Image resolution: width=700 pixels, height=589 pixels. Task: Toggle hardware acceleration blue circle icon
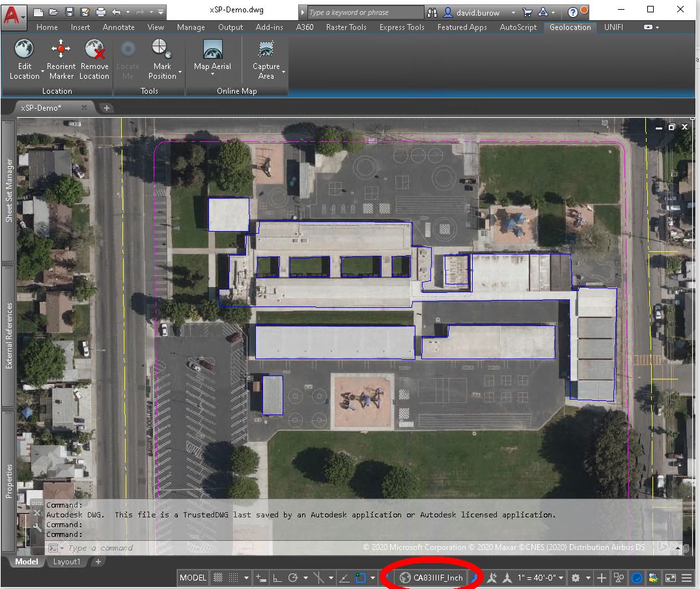(637, 578)
